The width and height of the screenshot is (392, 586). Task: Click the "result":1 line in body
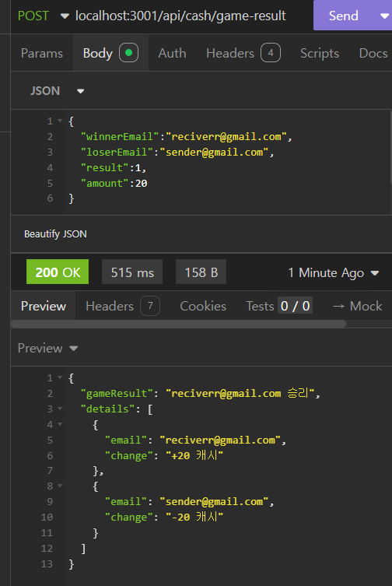(x=114, y=168)
